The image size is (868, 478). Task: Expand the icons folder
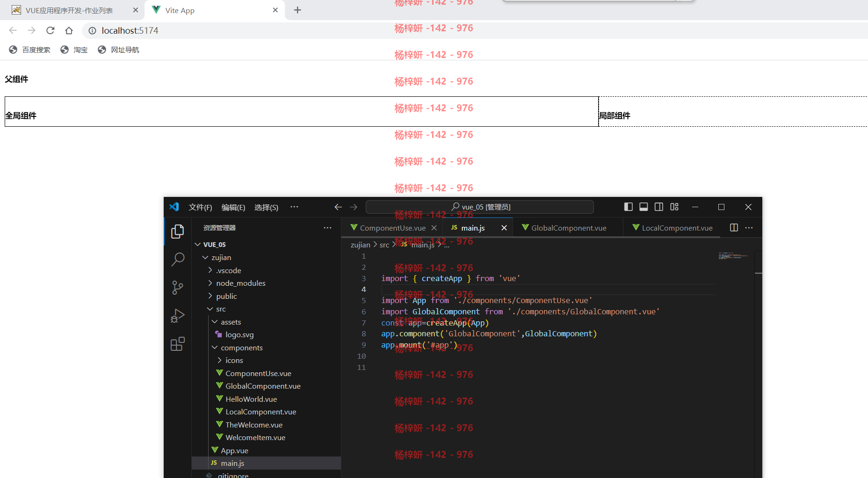219,360
